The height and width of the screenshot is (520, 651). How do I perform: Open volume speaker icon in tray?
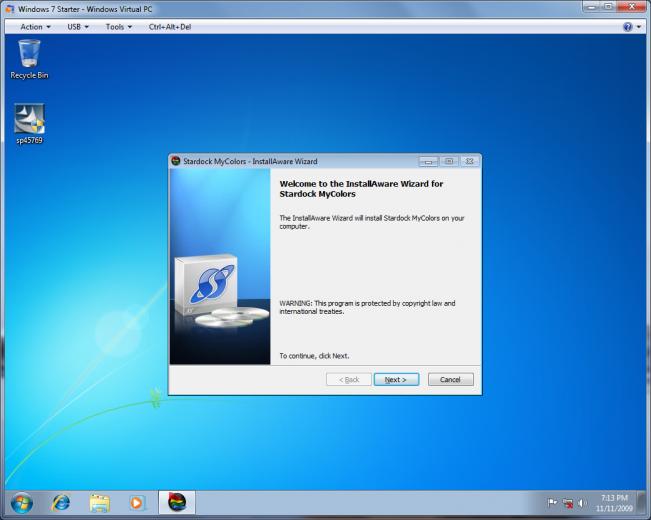tap(582, 503)
